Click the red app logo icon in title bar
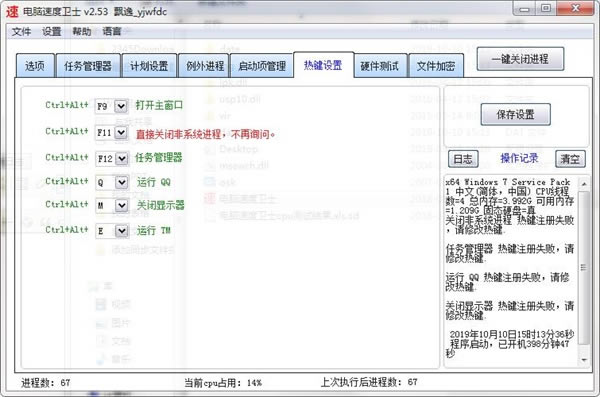Screen dimensions: 600x397 coord(12,11)
